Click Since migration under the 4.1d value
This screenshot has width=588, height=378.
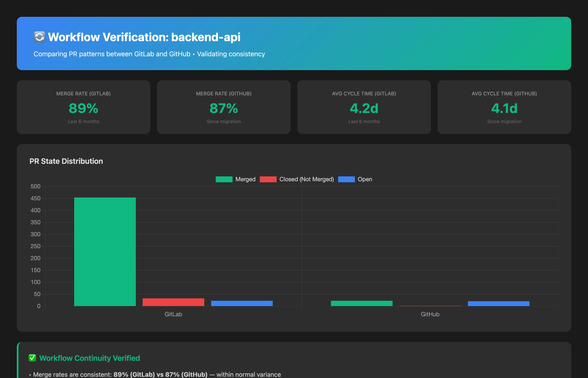[504, 122]
